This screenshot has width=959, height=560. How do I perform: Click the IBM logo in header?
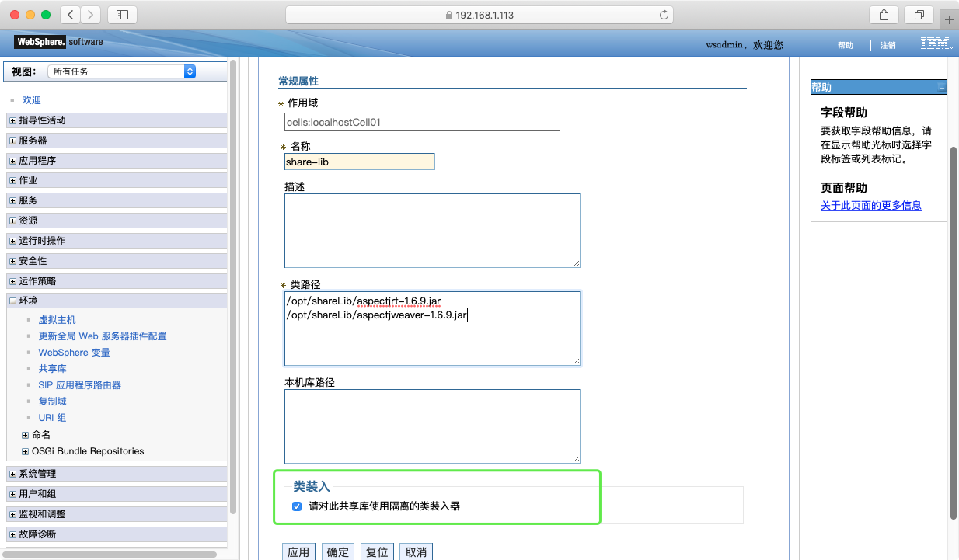pyautogui.click(x=936, y=44)
